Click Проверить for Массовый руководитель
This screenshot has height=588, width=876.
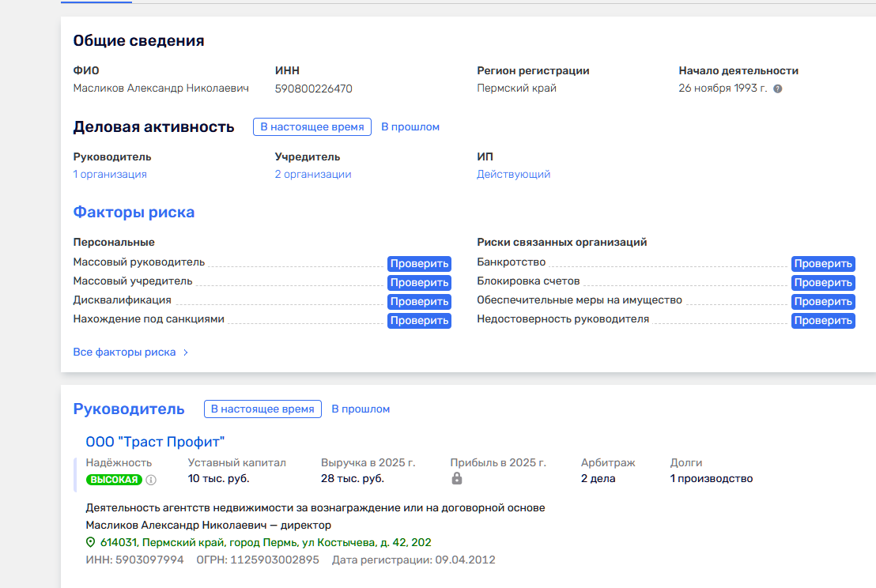click(x=419, y=263)
